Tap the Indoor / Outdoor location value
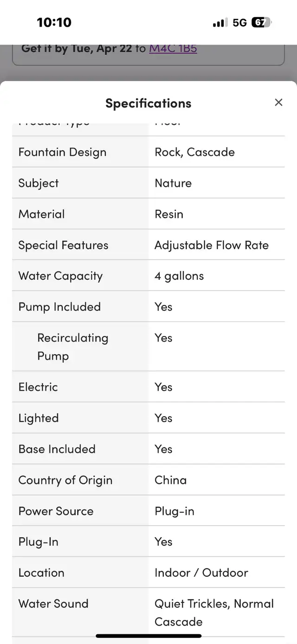Screen dimensions: 297x644 [x=201, y=573]
